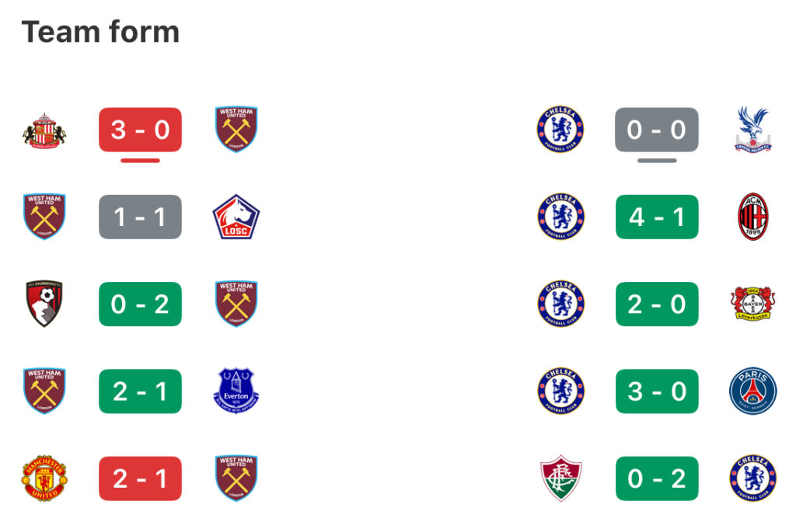Click the Fluminense club crest

pos(560,478)
